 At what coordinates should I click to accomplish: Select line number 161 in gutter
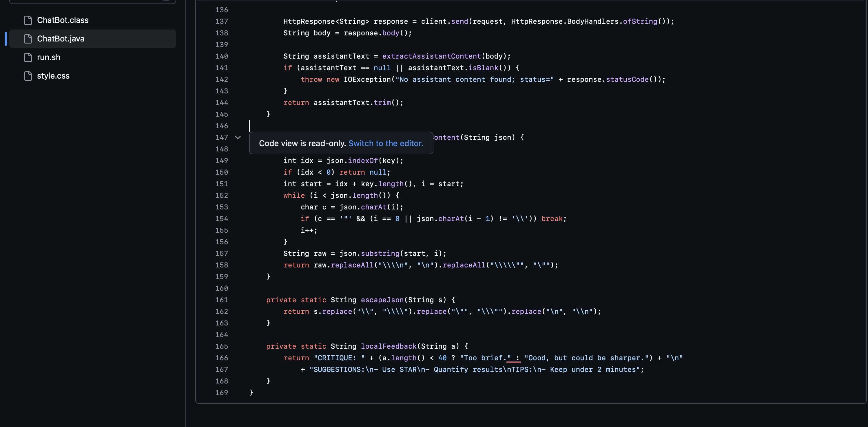coord(221,300)
